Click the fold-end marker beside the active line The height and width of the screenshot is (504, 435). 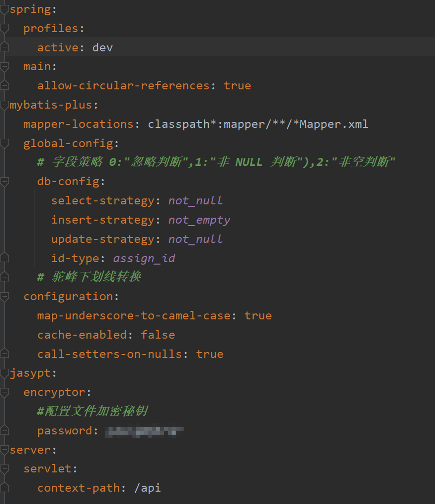coord(4,47)
